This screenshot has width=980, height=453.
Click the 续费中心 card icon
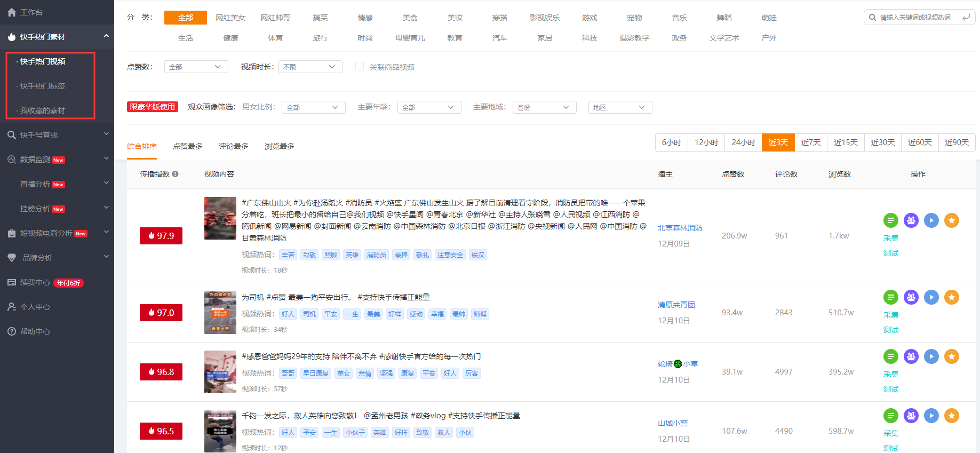click(x=12, y=282)
